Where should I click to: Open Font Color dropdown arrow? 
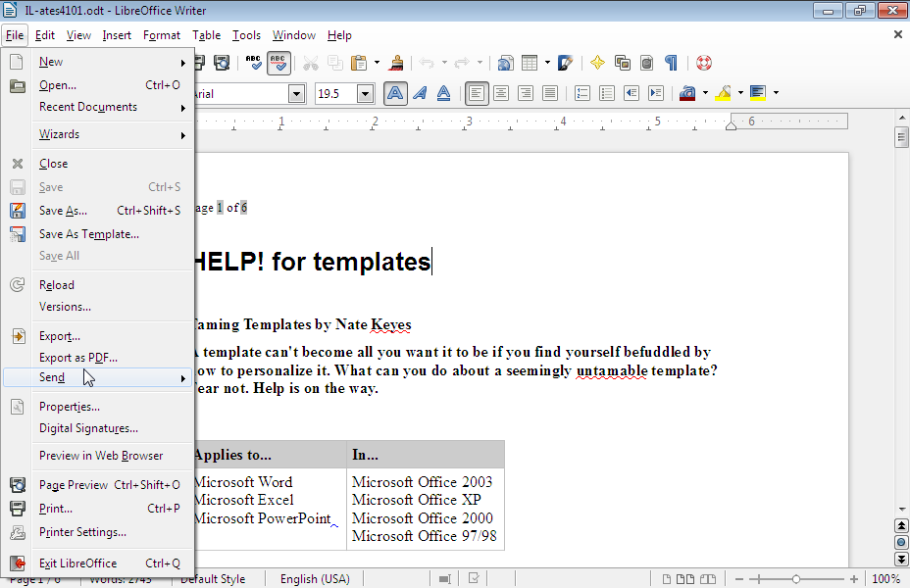(705, 93)
